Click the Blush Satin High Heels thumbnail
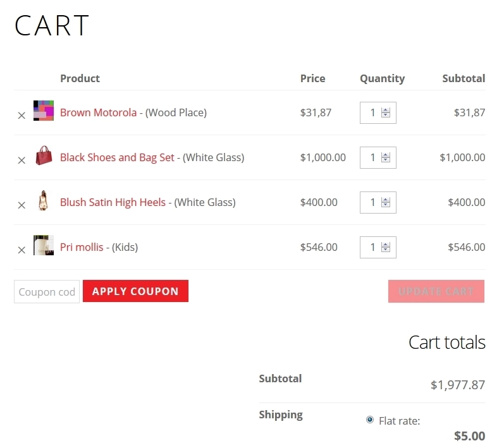Screen dimensions: 504x448 pos(44,200)
